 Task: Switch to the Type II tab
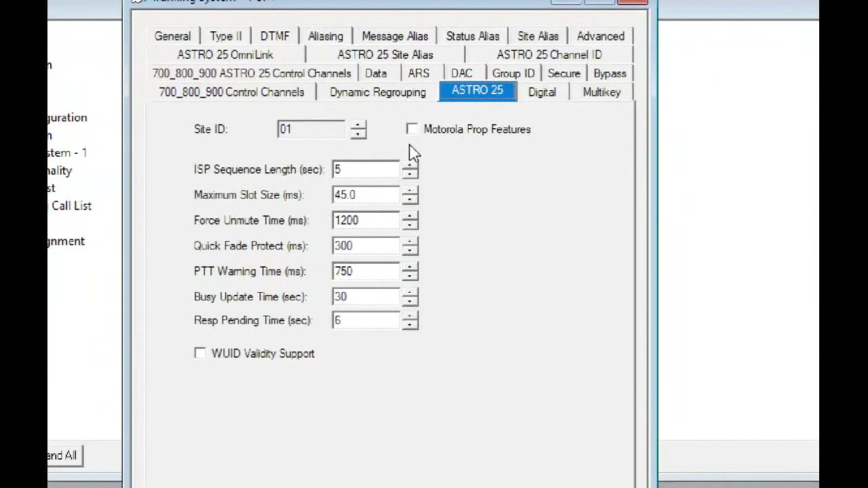tap(226, 36)
